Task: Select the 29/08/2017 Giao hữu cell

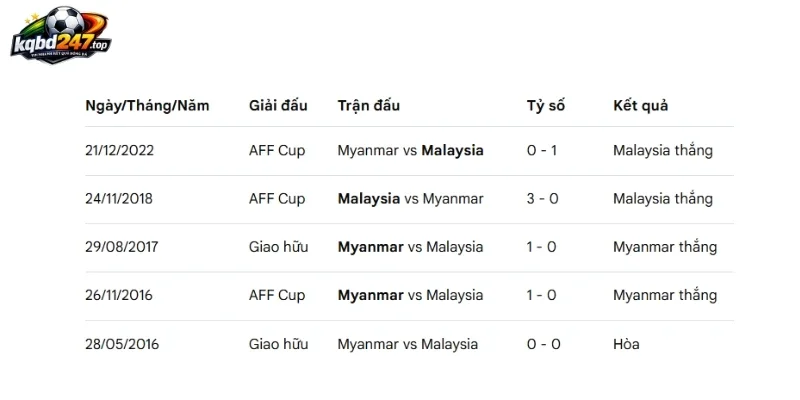Action: (x=279, y=247)
